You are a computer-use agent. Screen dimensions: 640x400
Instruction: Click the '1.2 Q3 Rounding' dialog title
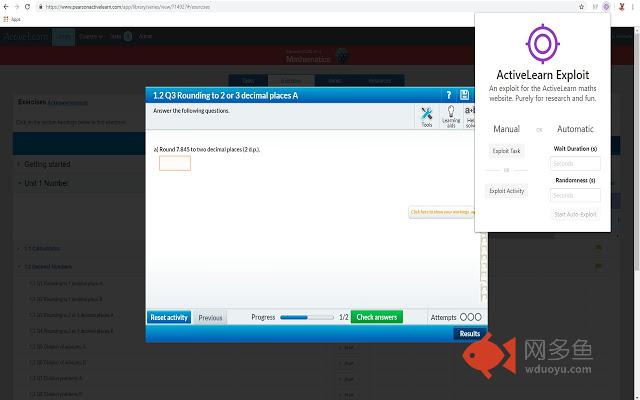(225, 96)
